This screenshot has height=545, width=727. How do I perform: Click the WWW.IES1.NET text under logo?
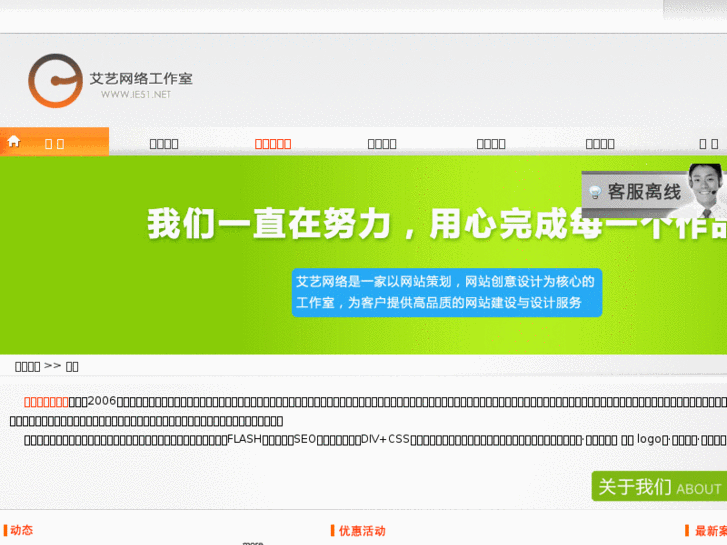(x=136, y=95)
